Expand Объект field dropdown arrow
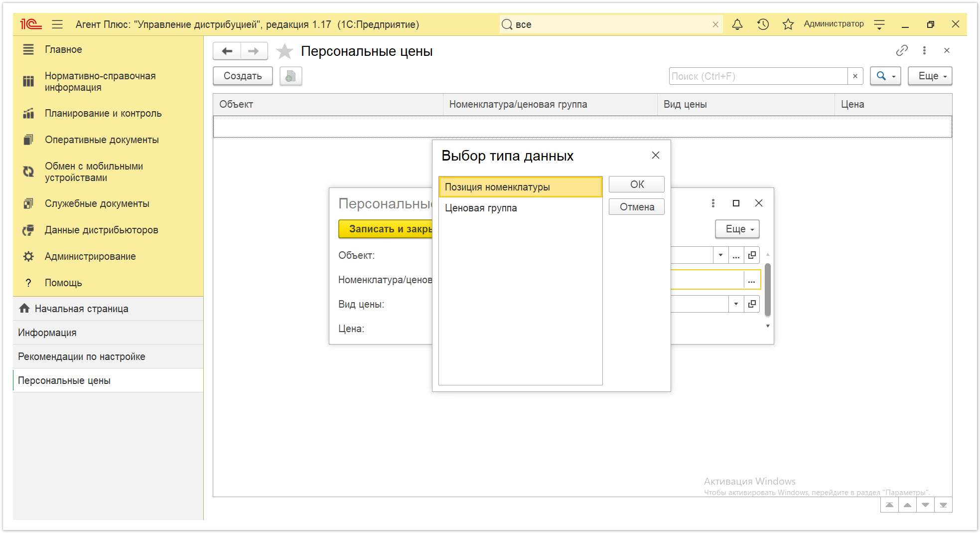This screenshot has width=980, height=533. pos(720,255)
